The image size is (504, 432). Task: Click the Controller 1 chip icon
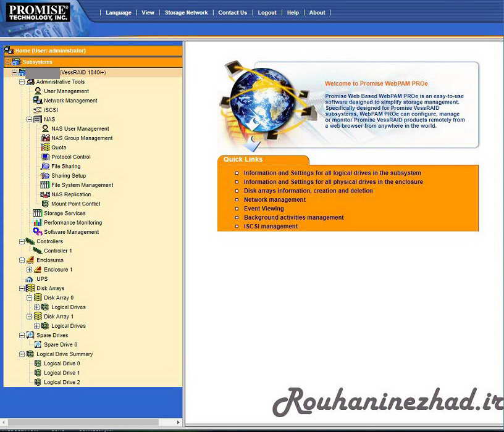[x=38, y=251]
